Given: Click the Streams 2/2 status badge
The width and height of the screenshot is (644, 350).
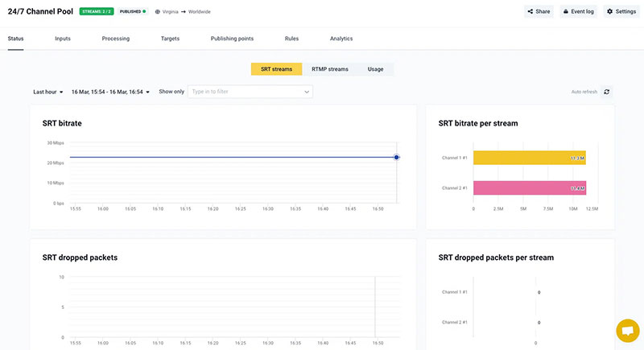Looking at the screenshot, I should point(97,12).
